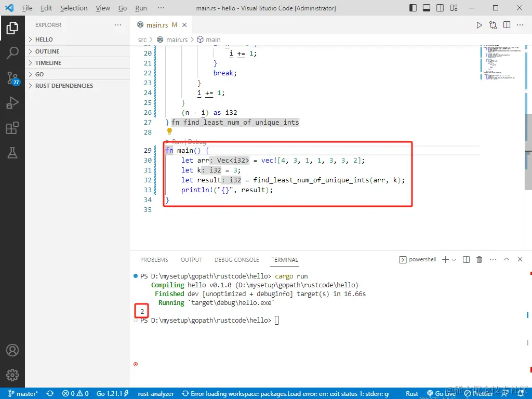Open Explorer Views and More Actions ellipsis
Image resolution: width=532 pixels, height=399 pixels.
(118, 25)
